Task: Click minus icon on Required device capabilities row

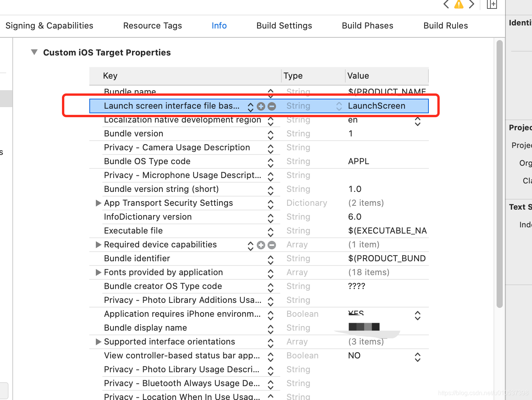Action: pyautogui.click(x=272, y=245)
